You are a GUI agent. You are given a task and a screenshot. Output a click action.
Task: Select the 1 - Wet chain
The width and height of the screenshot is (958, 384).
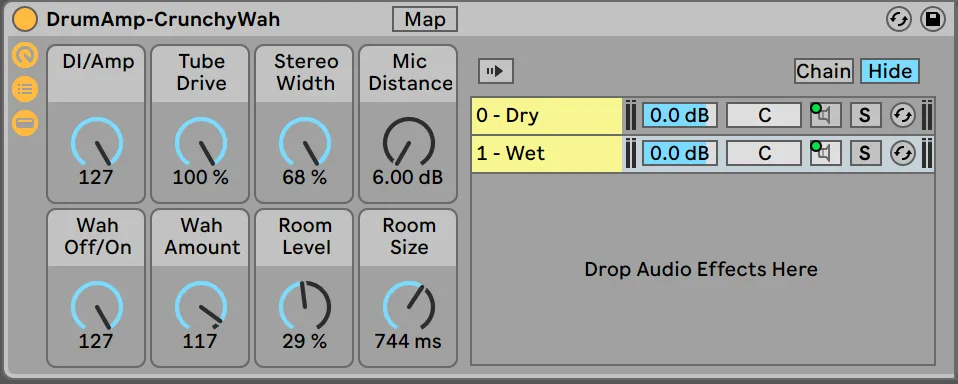pos(547,153)
